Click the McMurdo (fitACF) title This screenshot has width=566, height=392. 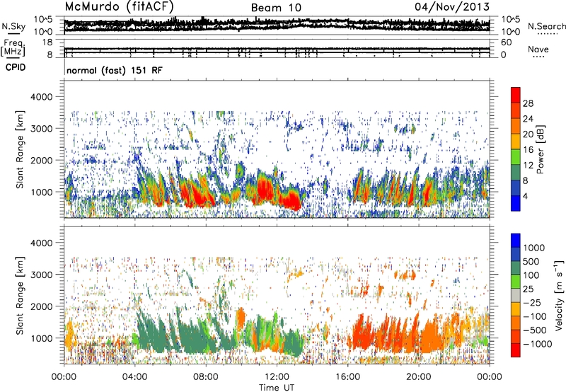[119, 7]
